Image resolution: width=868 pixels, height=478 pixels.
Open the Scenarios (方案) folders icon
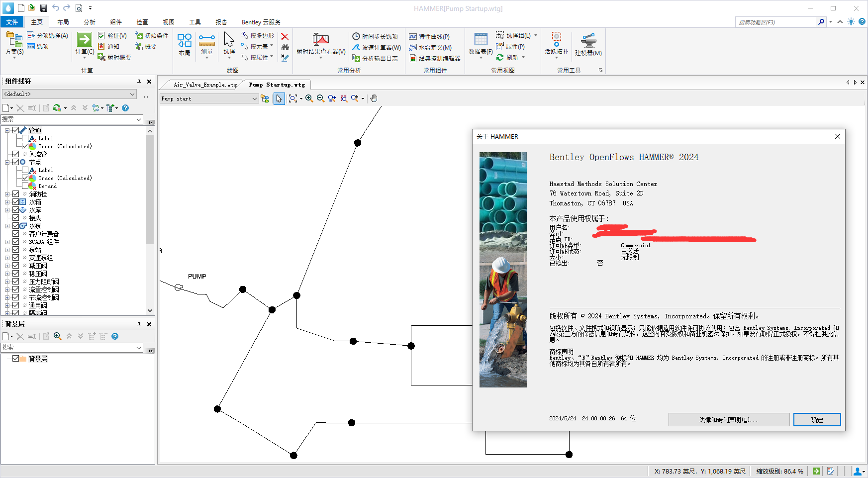pyautogui.click(x=14, y=39)
